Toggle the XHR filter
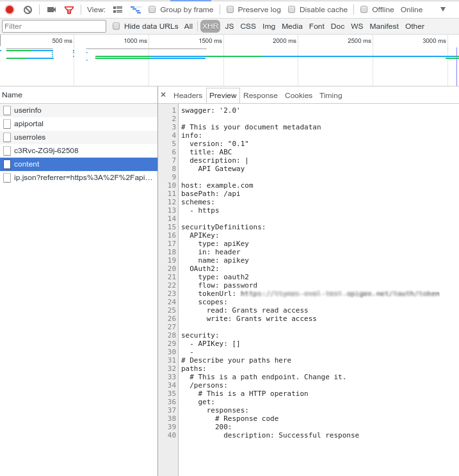 pyautogui.click(x=210, y=26)
